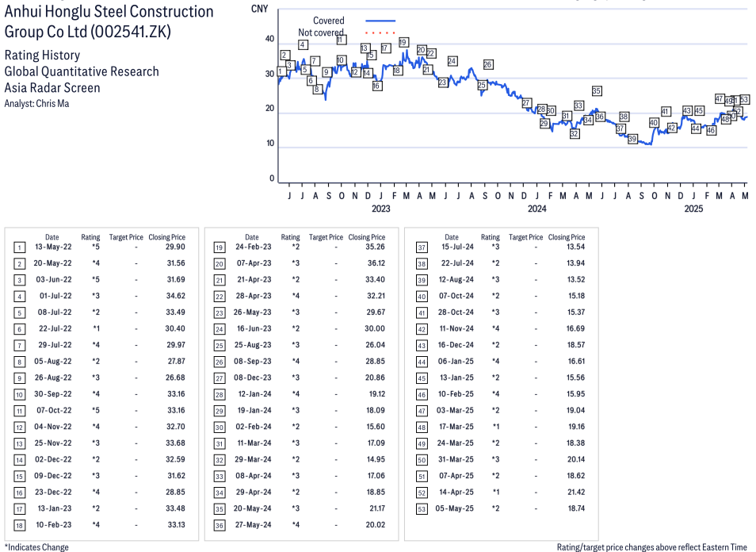
Task: Click the date 07-Oct-22
Action: click(54, 410)
